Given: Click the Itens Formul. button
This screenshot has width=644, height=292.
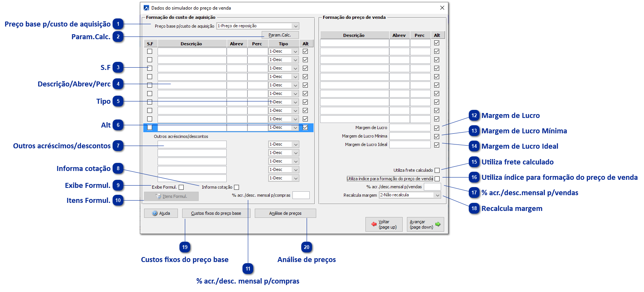Looking at the screenshot, I should [x=171, y=196].
